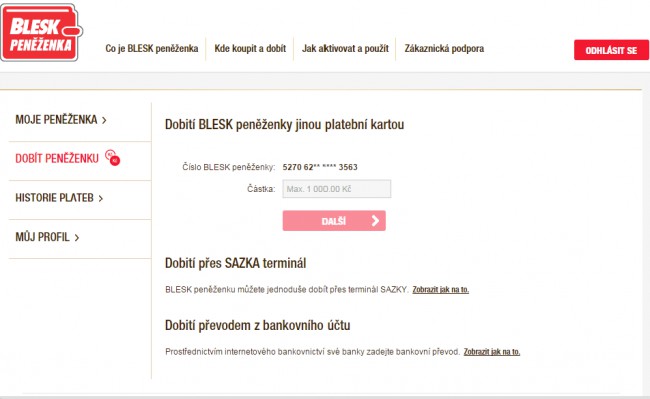Image resolution: width=650 pixels, height=399 pixels.
Task: Open Zákaznická podpora page
Action: 444,48
